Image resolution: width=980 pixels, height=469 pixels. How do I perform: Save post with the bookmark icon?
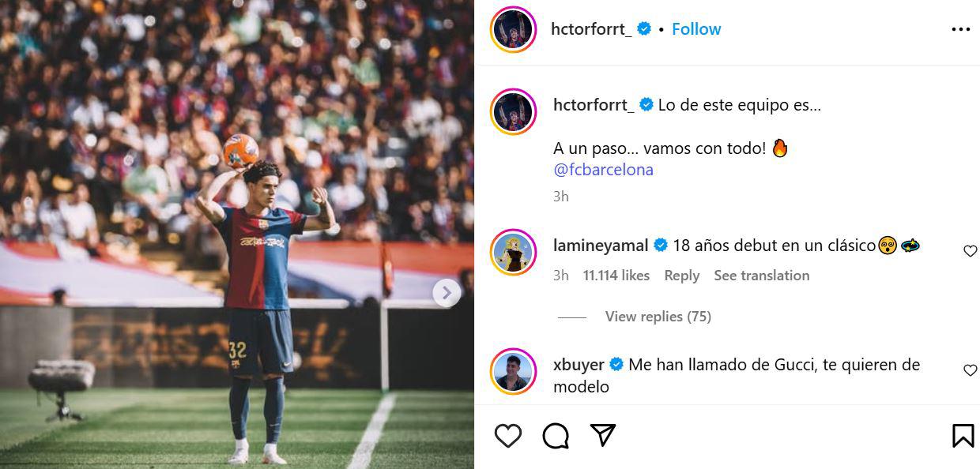coord(963,435)
